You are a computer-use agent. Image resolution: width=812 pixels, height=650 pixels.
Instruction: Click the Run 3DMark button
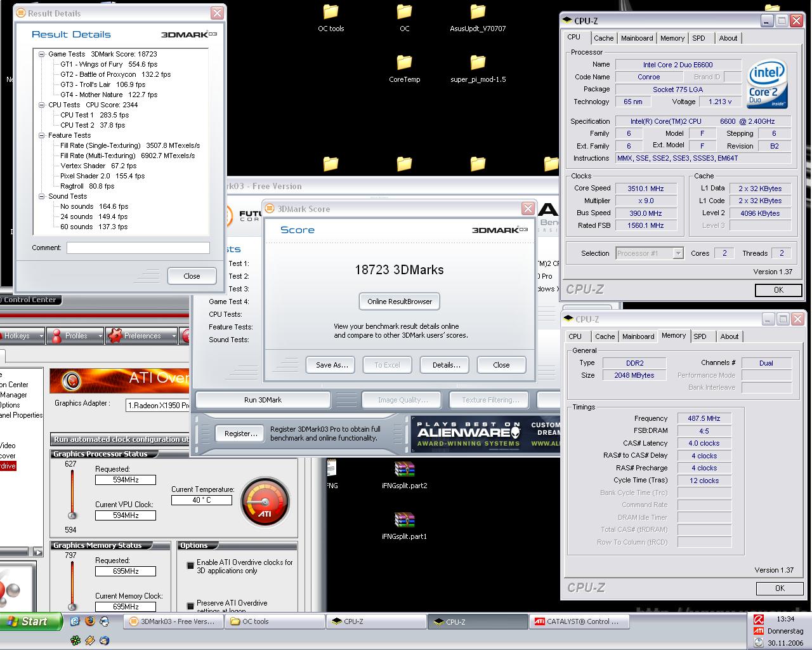point(263,400)
